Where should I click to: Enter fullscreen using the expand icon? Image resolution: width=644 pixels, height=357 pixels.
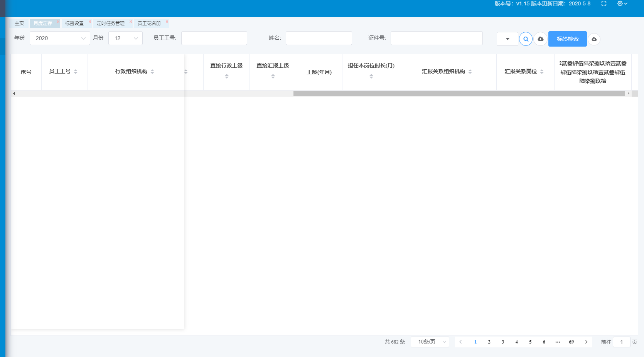pyautogui.click(x=604, y=4)
